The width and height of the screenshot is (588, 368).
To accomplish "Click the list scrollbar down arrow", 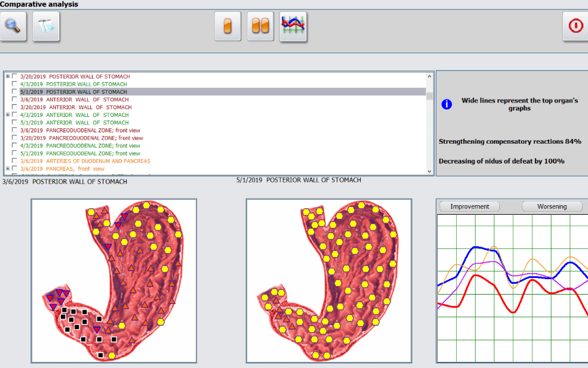I will tap(429, 171).
